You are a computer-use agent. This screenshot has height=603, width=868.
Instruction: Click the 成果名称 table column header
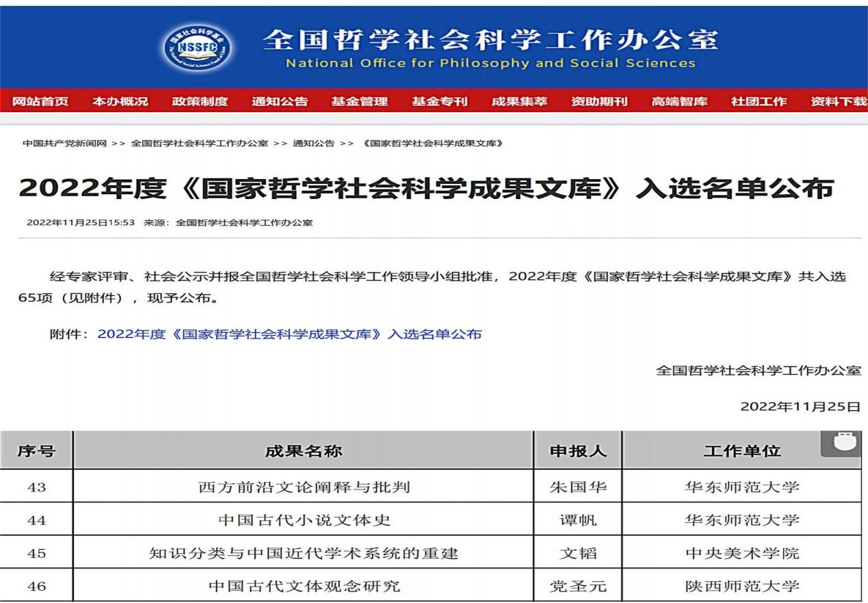(x=303, y=451)
